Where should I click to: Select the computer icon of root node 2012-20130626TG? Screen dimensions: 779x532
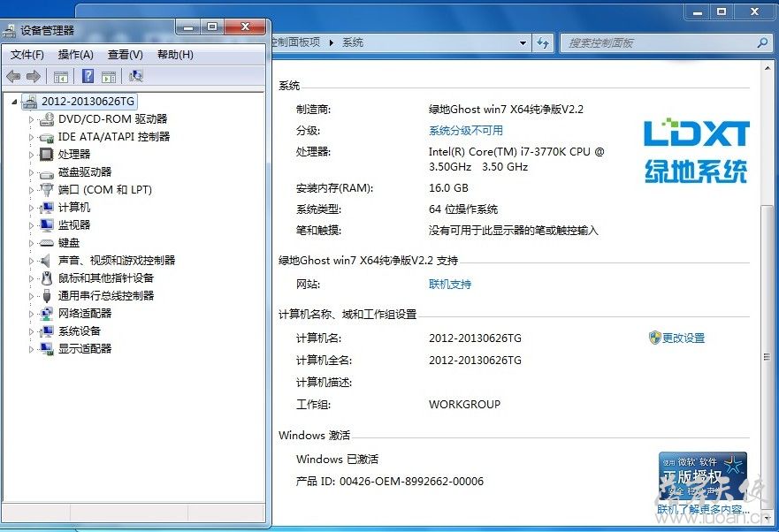pyautogui.click(x=30, y=102)
